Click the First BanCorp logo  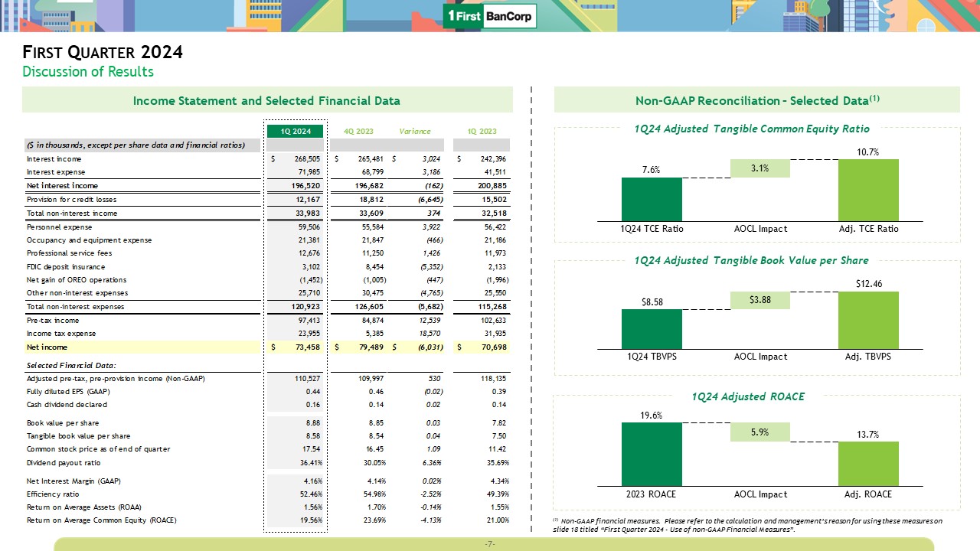click(490, 16)
